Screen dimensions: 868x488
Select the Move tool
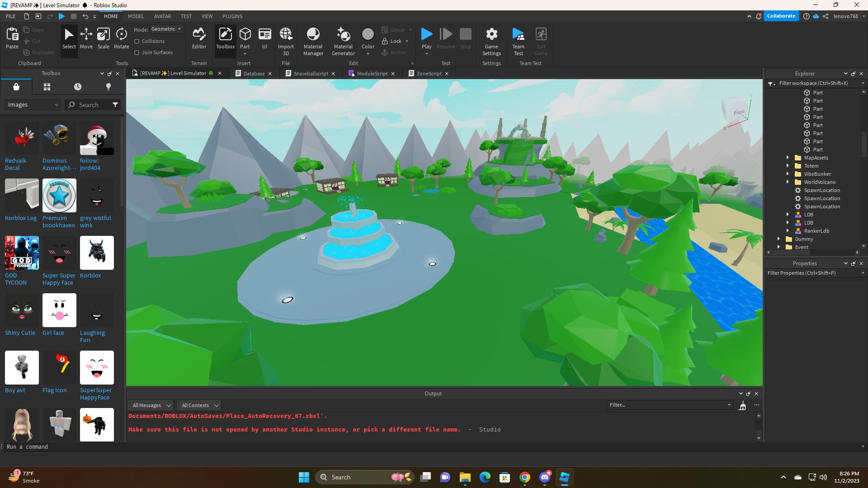point(86,38)
